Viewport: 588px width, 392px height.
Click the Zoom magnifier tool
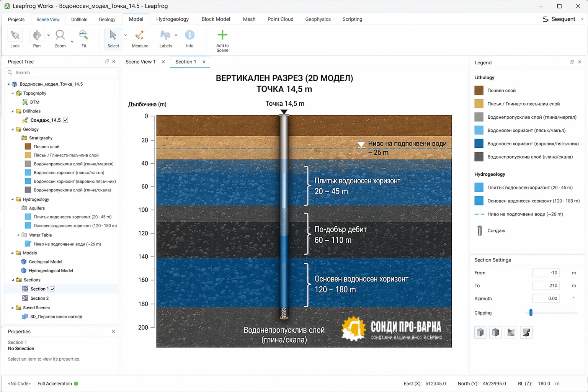coord(60,39)
